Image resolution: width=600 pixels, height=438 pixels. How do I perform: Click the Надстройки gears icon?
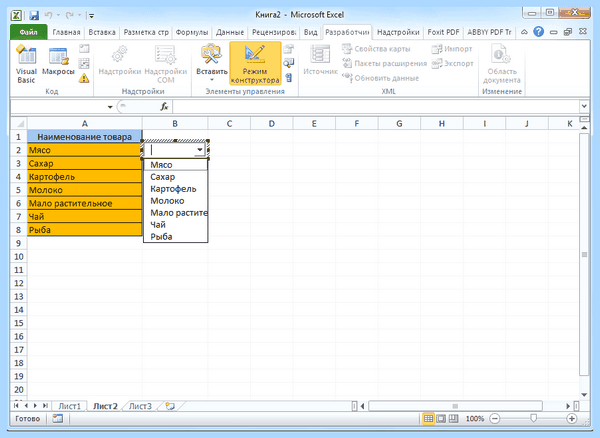click(119, 60)
